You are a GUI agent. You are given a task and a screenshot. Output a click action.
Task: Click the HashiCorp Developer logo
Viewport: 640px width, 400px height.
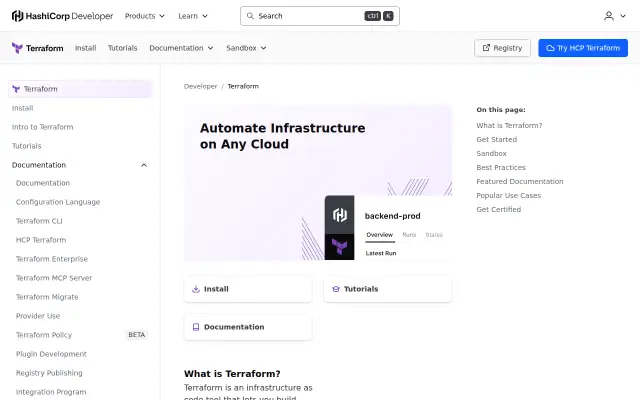[62, 16]
